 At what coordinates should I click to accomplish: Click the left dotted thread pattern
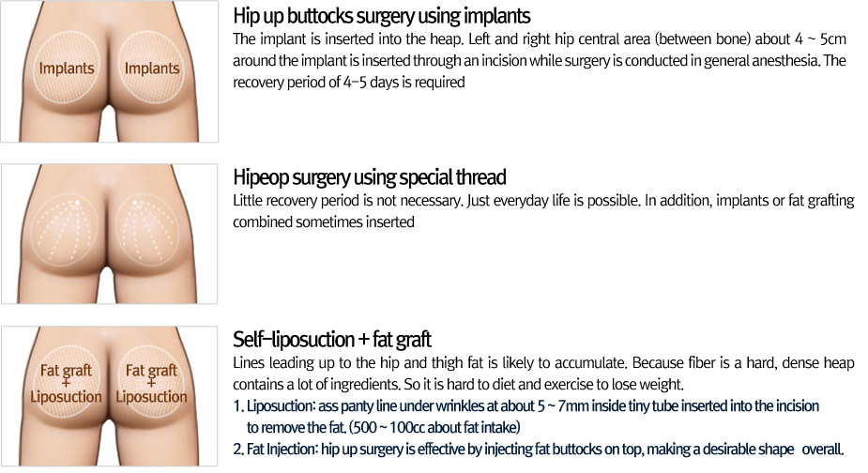[68, 233]
